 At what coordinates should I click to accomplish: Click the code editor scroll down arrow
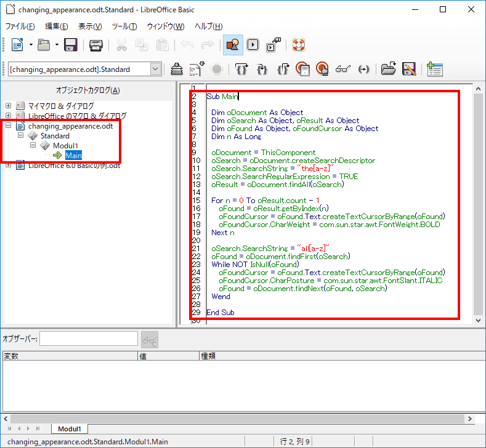(x=478, y=321)
